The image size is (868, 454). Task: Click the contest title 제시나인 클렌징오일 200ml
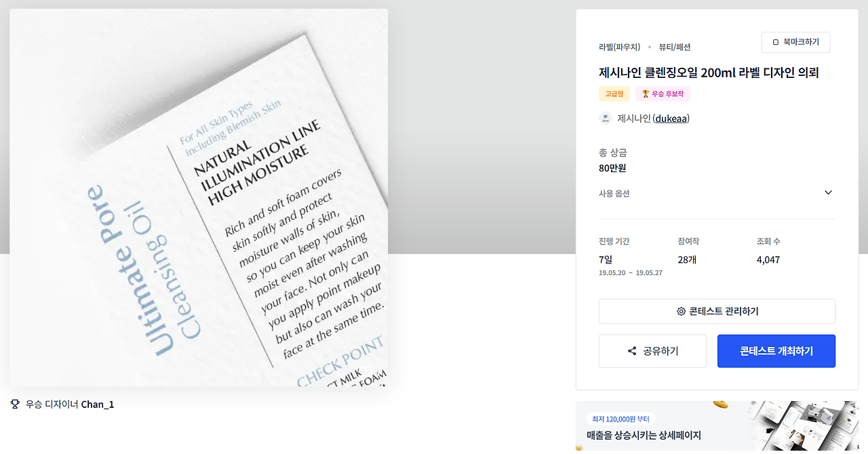(x=709, y=73)
